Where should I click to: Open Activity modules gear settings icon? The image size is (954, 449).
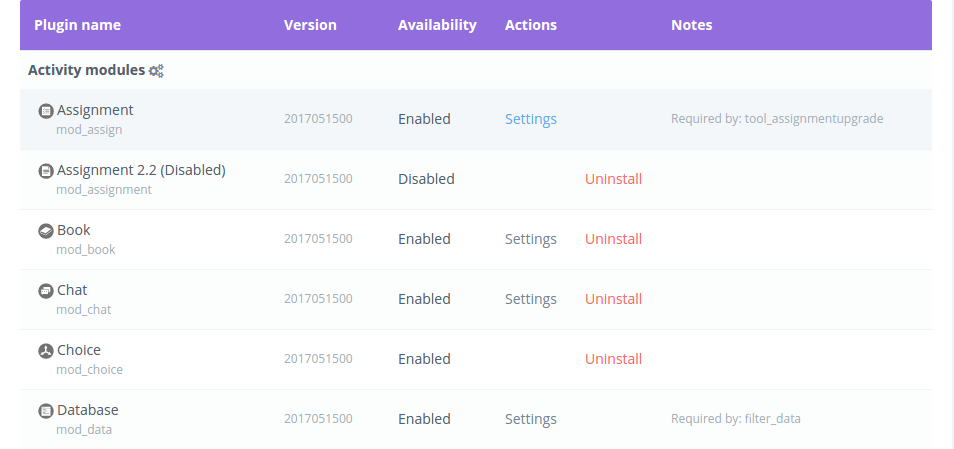click(x=156, y=71)
